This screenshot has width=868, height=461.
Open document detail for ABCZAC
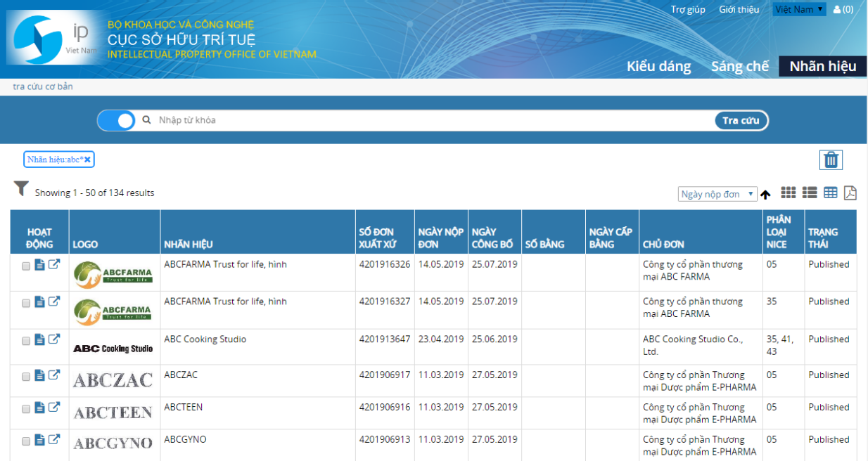(40, 375)
